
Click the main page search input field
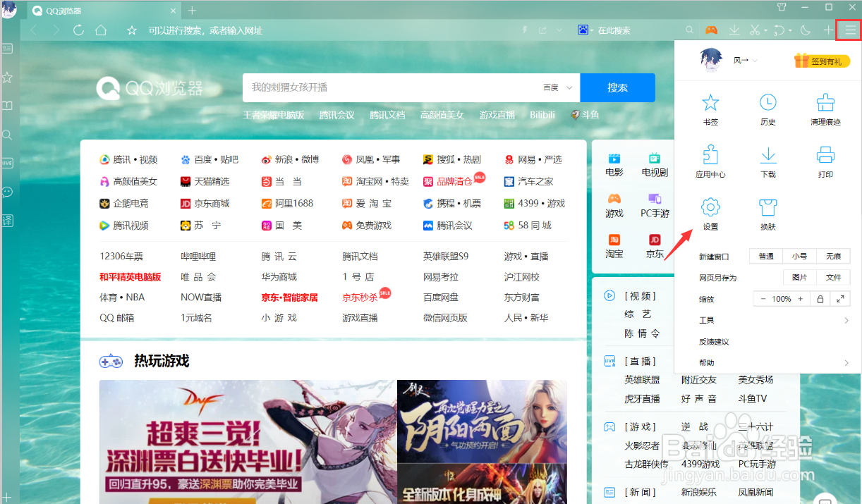pyautogui.click(x=391, y=87)
